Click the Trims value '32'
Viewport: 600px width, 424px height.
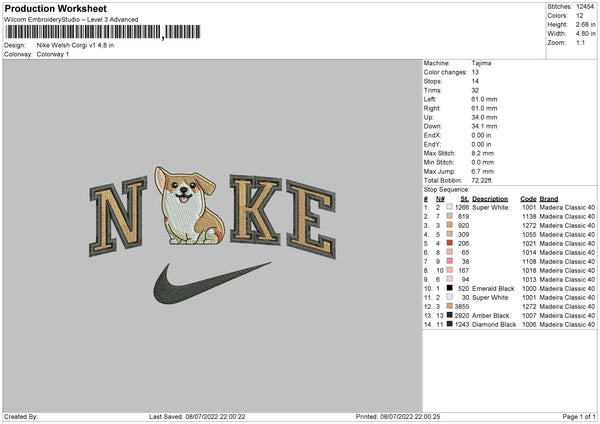click(475, 90)
